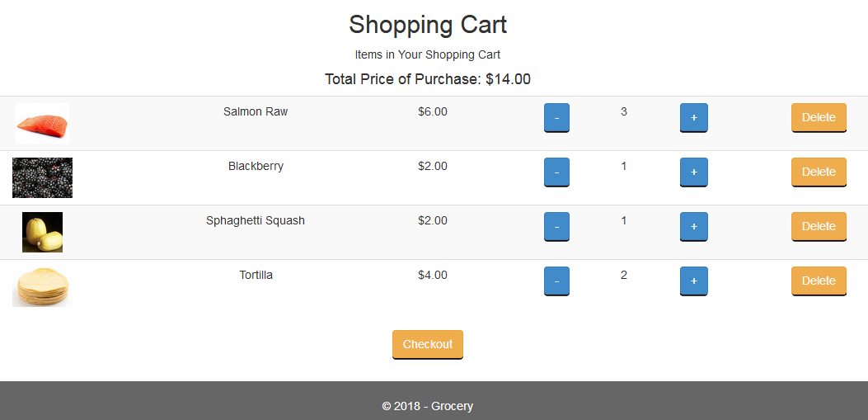Select the Salmon Raw product name
Image resolution: width=868 pixels, height=420 pixels.
click(x=256, y=111)
